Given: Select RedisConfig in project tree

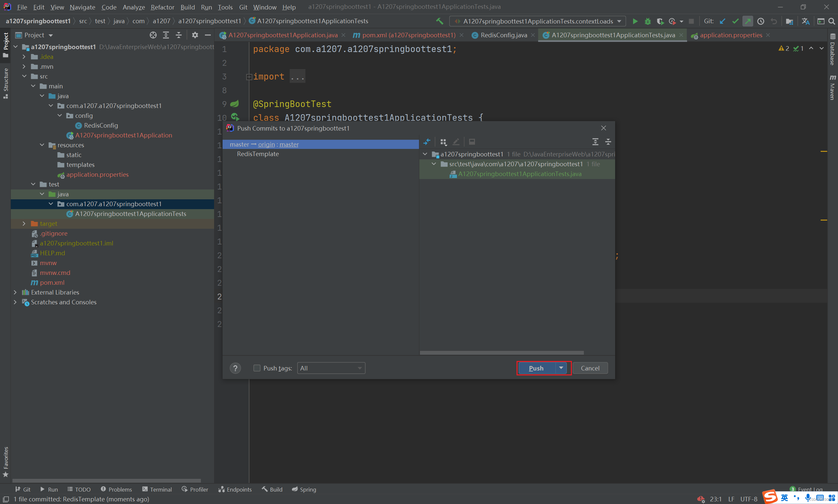Looking at the screenshot, I should 101,125.
